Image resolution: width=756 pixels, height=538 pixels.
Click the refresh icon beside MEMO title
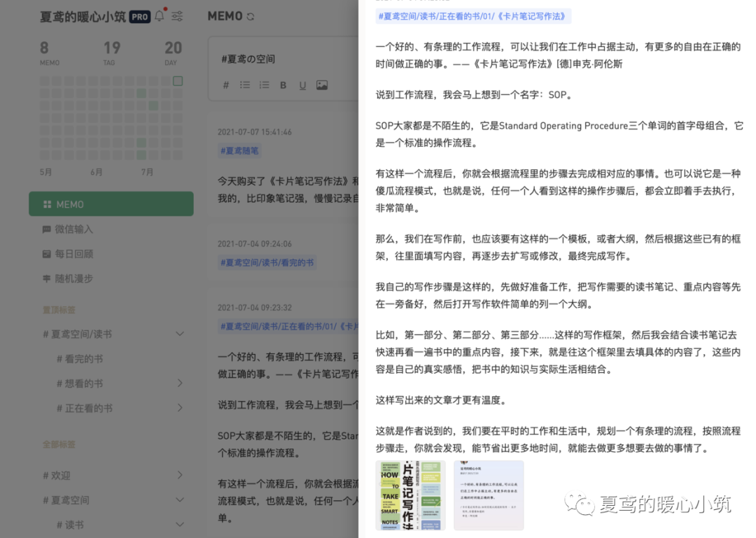click(x=251, y=17)
